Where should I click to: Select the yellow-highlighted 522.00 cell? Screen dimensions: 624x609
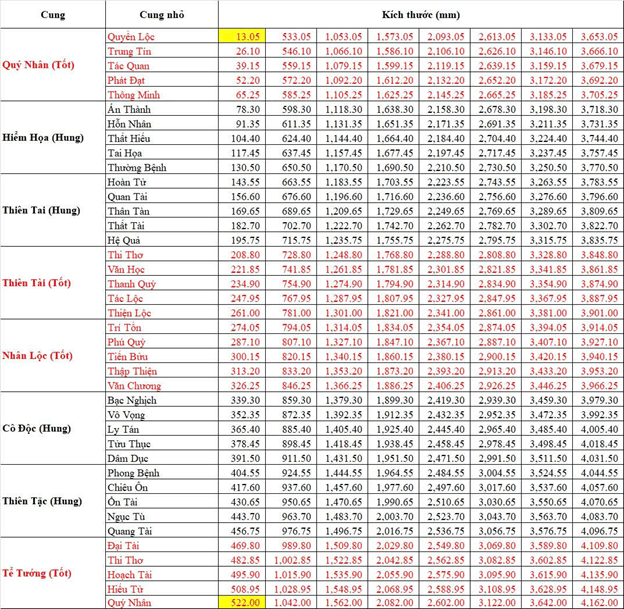pos(246,600)
